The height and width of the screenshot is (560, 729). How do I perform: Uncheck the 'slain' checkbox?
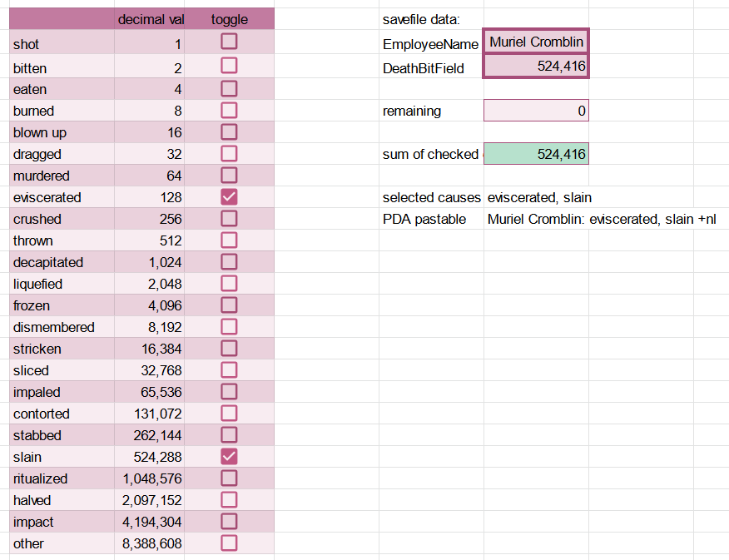click(x=229, y=457)
